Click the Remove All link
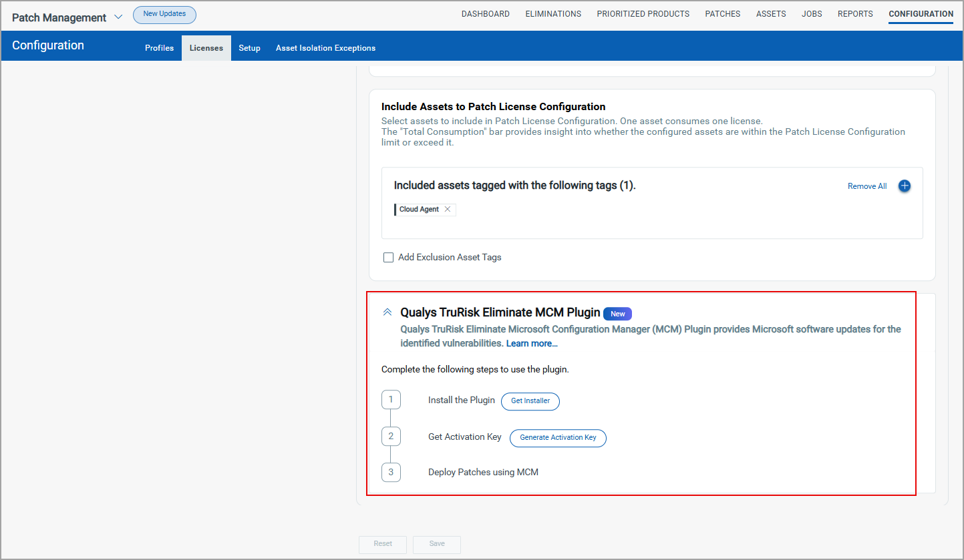Screen dimensions: 964x560 [867, 186]
